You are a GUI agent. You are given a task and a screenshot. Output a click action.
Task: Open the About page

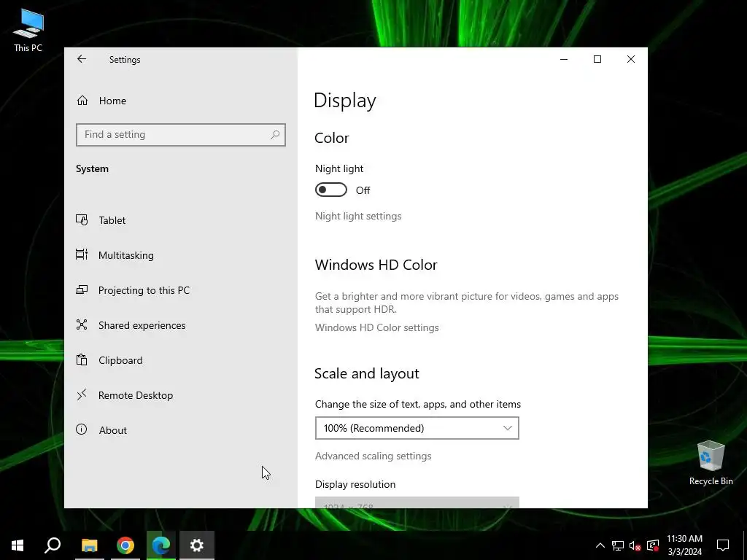181,429
